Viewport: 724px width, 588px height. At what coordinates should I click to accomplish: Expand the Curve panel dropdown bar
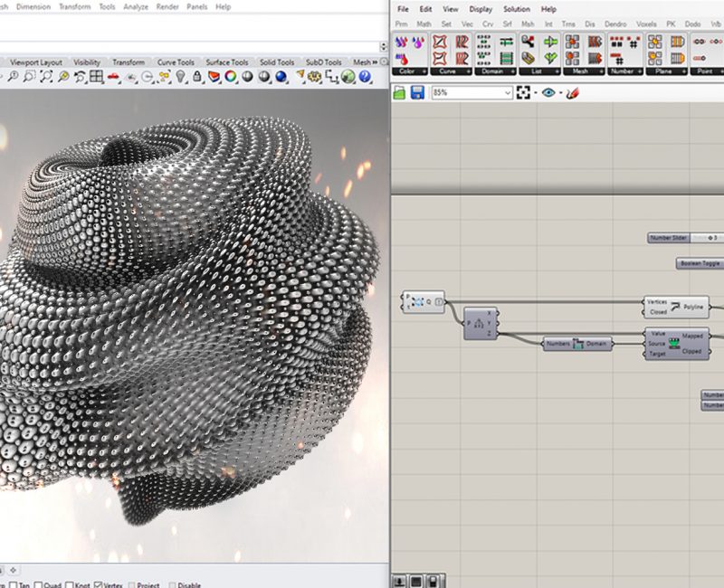pyautogui.click(x=451, y=71)
